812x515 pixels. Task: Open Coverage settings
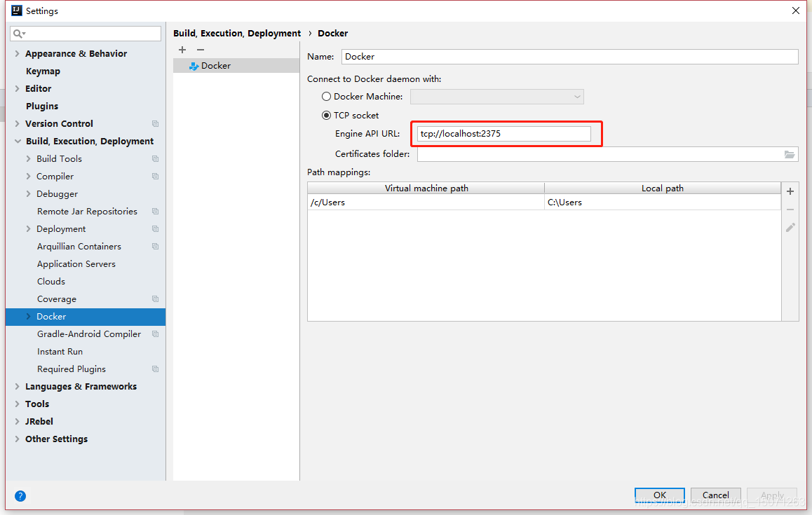click(x=56, y=299)
